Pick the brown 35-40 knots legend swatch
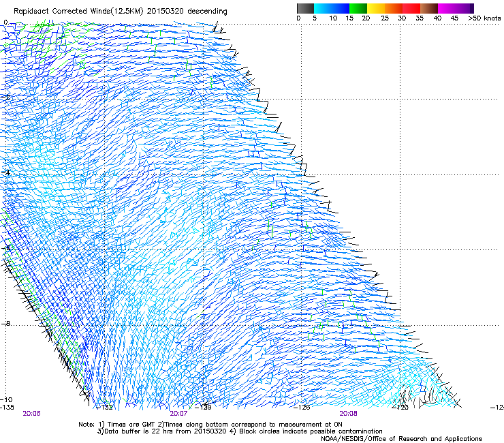 tap(429, 8)
